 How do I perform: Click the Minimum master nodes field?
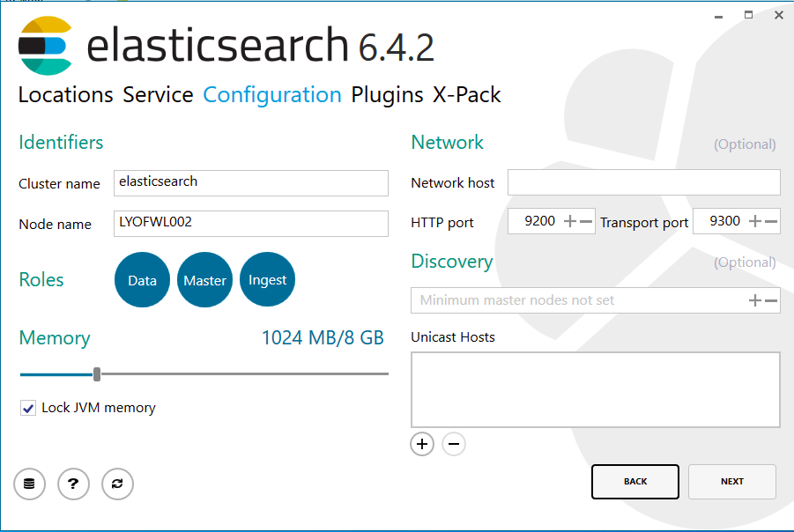coord(596,300)
